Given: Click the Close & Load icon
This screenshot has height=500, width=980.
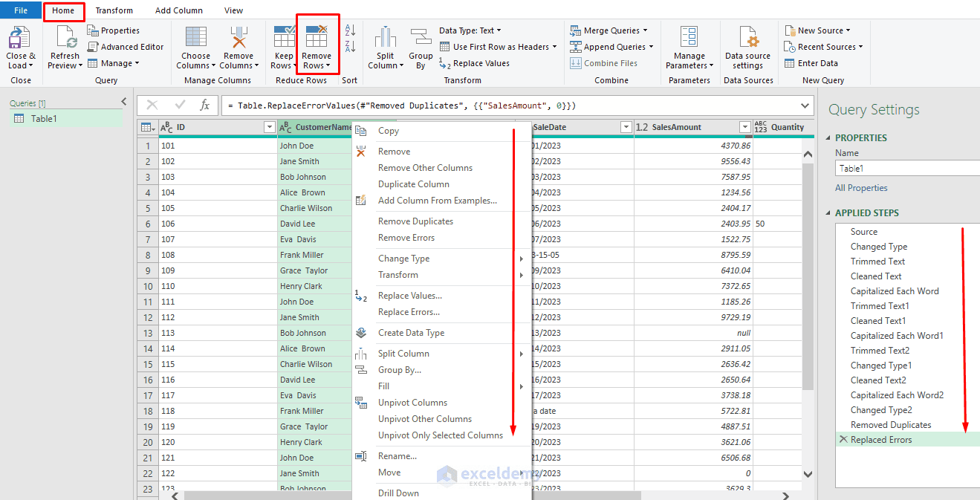Looking at the screenshot, I should [x=19, y=37].
